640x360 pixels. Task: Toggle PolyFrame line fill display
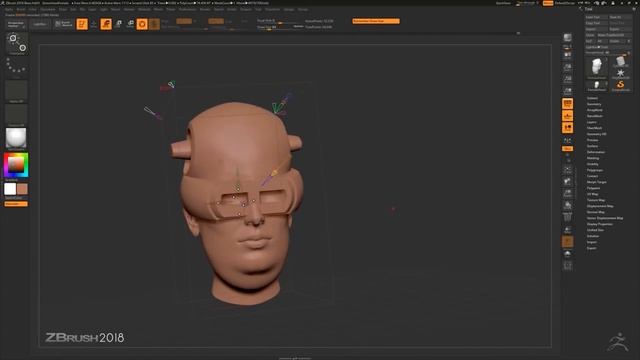567,218
